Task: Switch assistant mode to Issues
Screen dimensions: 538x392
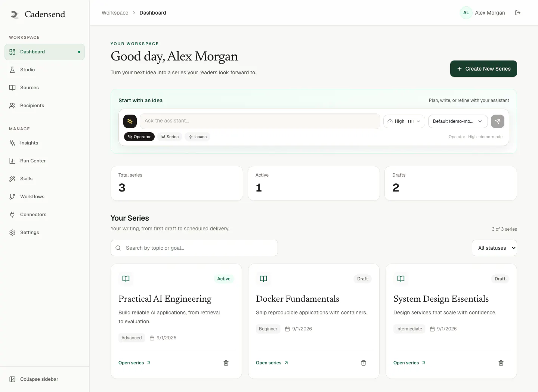Action: click(x=197, y=137)
